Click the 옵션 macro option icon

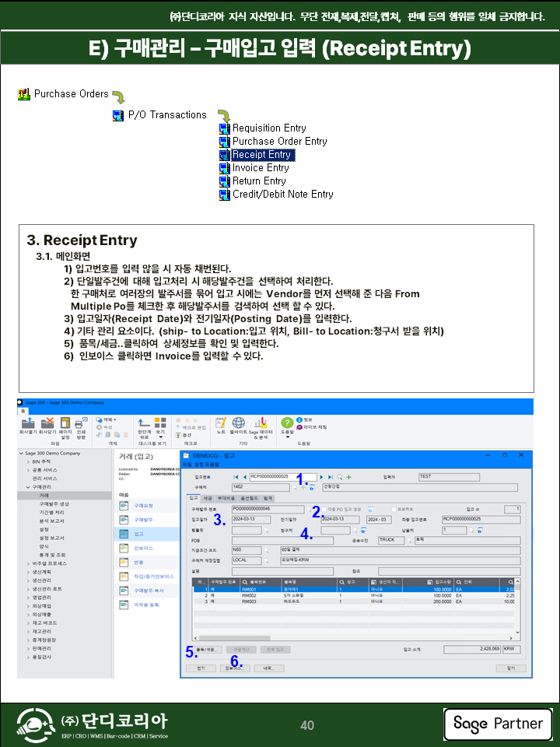178,436
